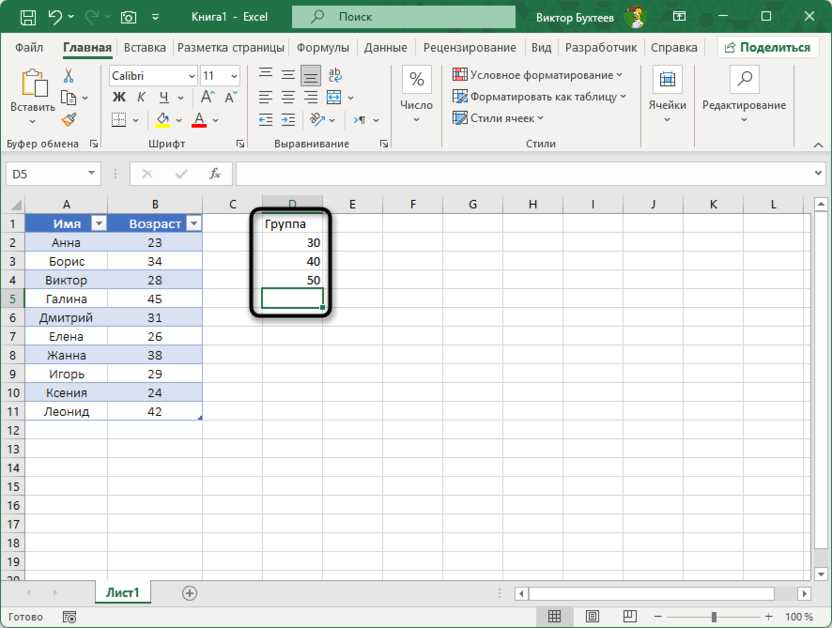Open the Формулы ribbon tab

coord(322,47)
